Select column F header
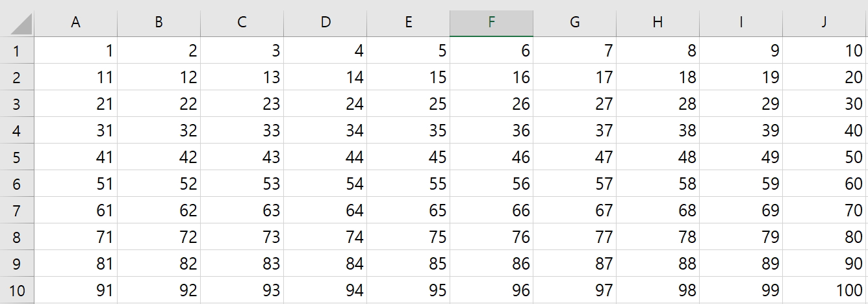 (491, 22)
